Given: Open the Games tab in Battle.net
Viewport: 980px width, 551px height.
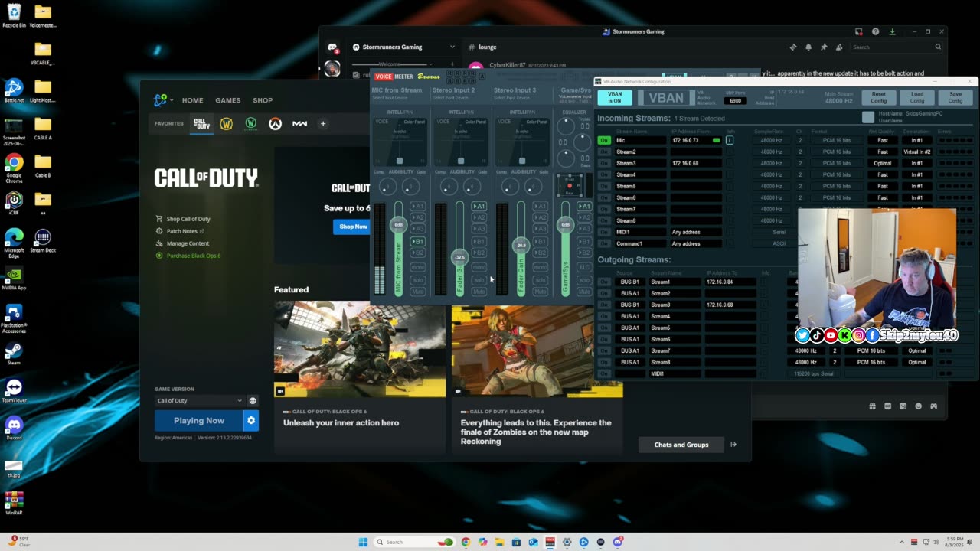Looking at the screenshot, I should coord(227,100).
